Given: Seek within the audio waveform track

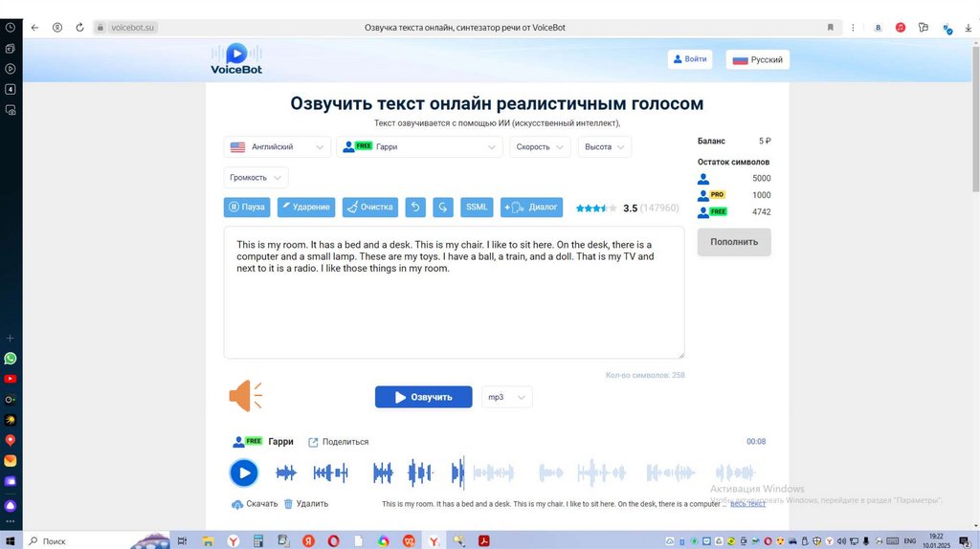Looking at the screenshot, I should click(517, 472).
